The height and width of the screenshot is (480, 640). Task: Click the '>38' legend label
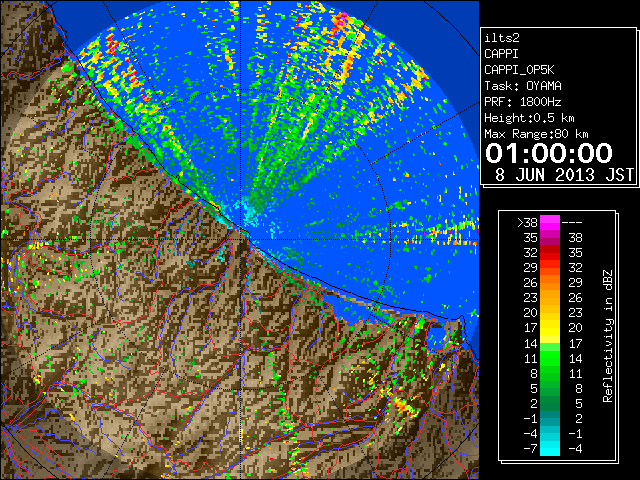tap(527, 223)
